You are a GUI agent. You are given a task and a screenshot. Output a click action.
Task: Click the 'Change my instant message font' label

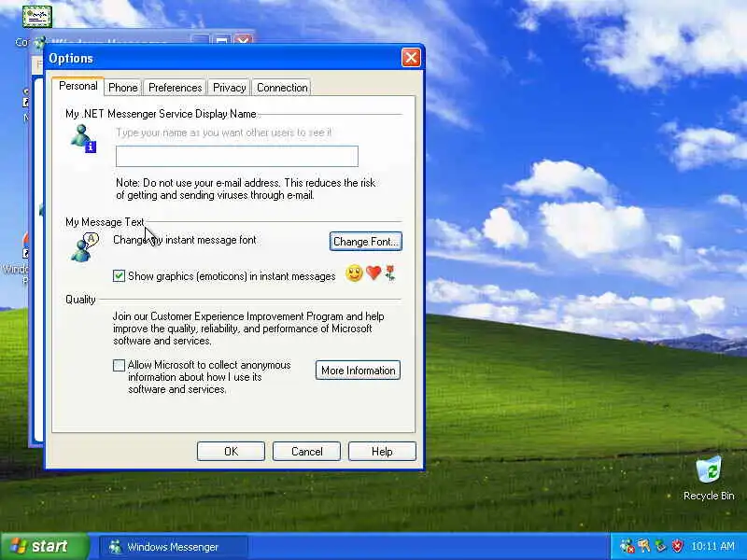pos(185,240)
